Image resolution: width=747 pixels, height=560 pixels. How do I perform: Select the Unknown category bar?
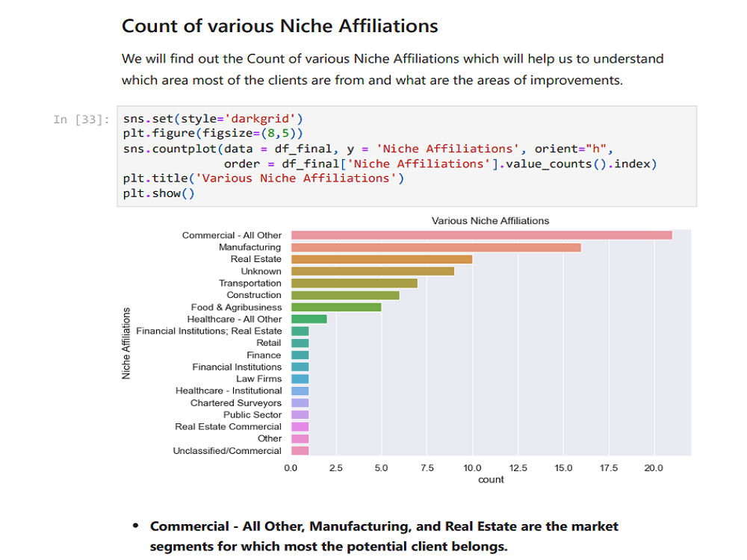[x=370, y=271]
